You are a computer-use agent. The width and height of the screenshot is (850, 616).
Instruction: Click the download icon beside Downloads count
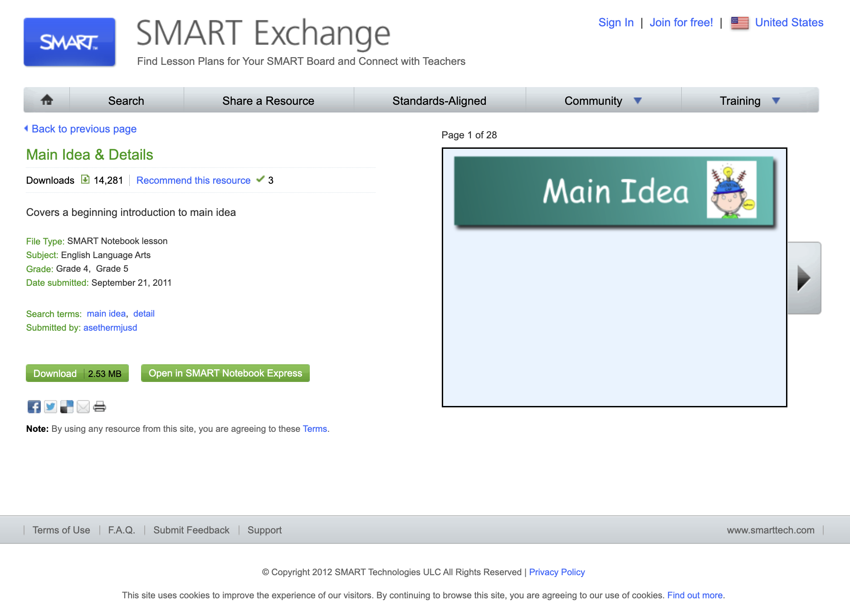point(85,180)
